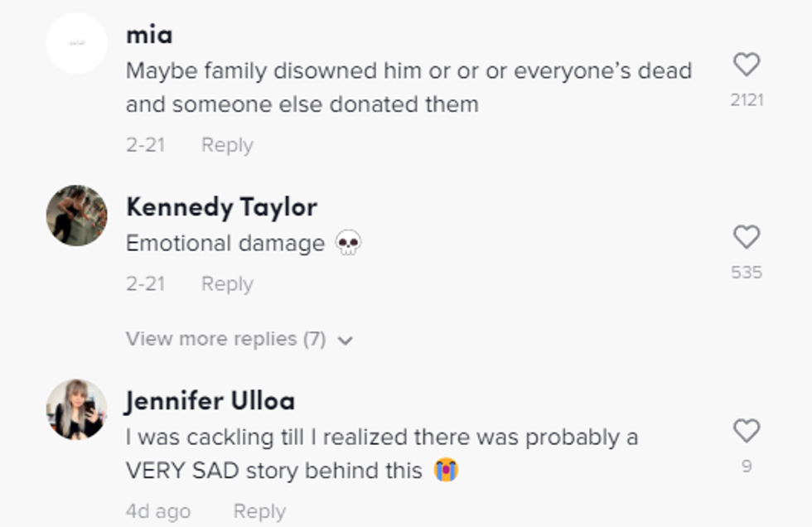The width and height of the screenshot is (812, 527).
Task: Open Kennedy Taylor's avatar
Action: click(x=77, y=215)
